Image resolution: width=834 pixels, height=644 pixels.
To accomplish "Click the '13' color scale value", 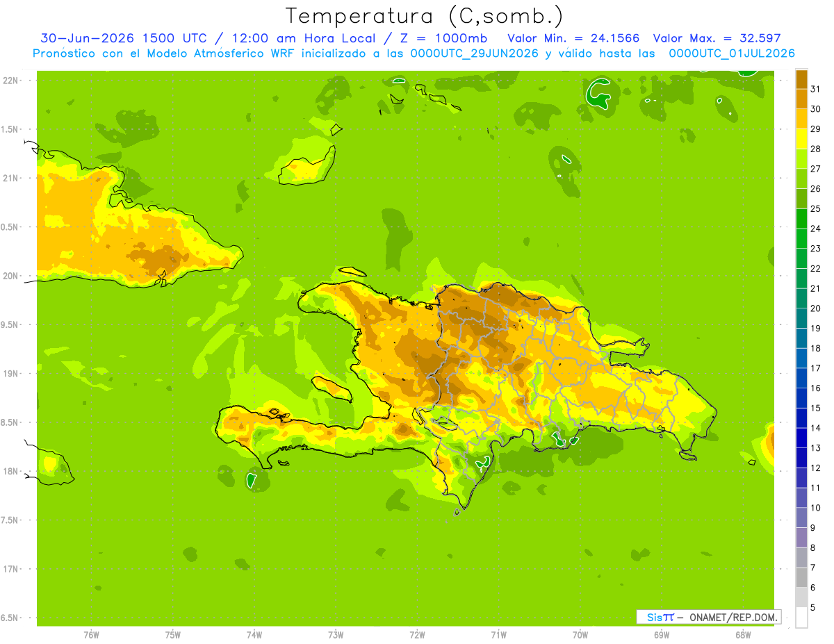I will 816,448.
